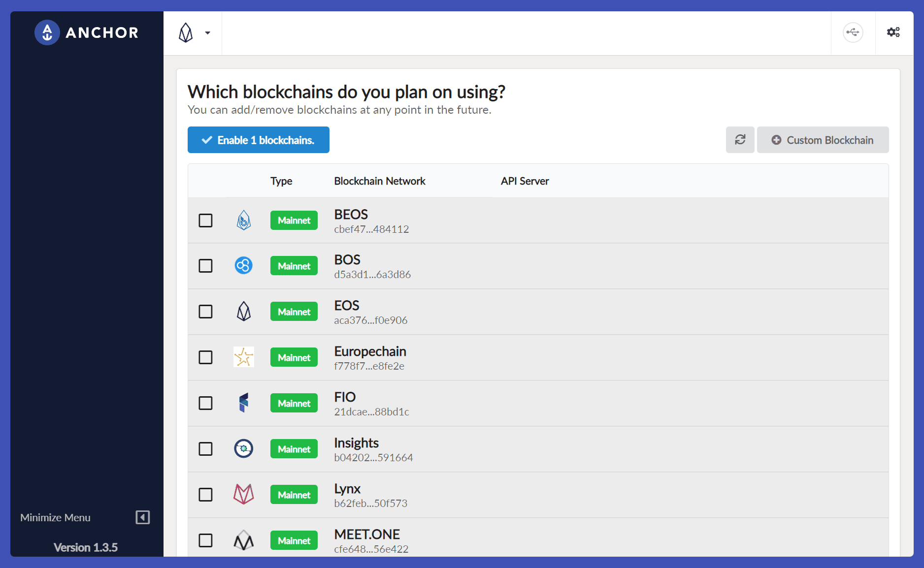Select the BOS network name

[x=347, y=259]
